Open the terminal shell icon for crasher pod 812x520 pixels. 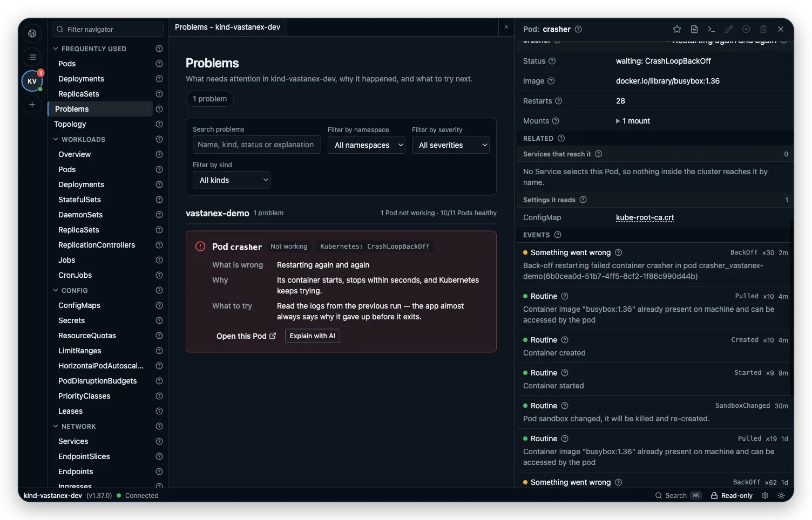pos(712,29)
